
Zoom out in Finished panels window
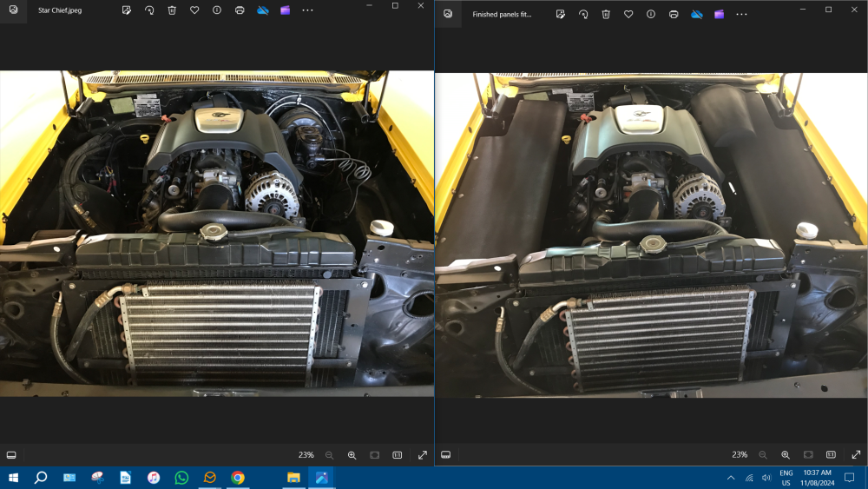coord(763,454)
